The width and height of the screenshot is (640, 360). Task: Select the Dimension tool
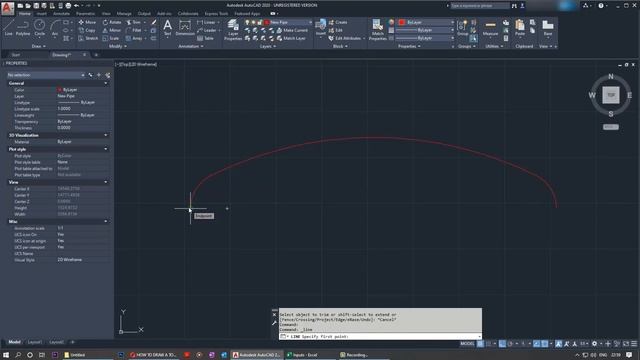point(185,28)
